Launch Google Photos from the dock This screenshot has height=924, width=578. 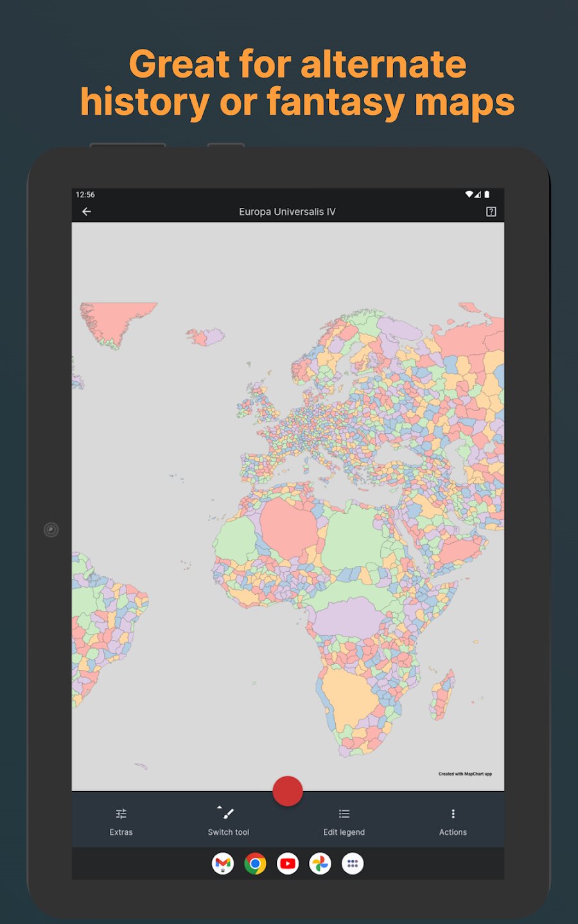click(320, 864)
